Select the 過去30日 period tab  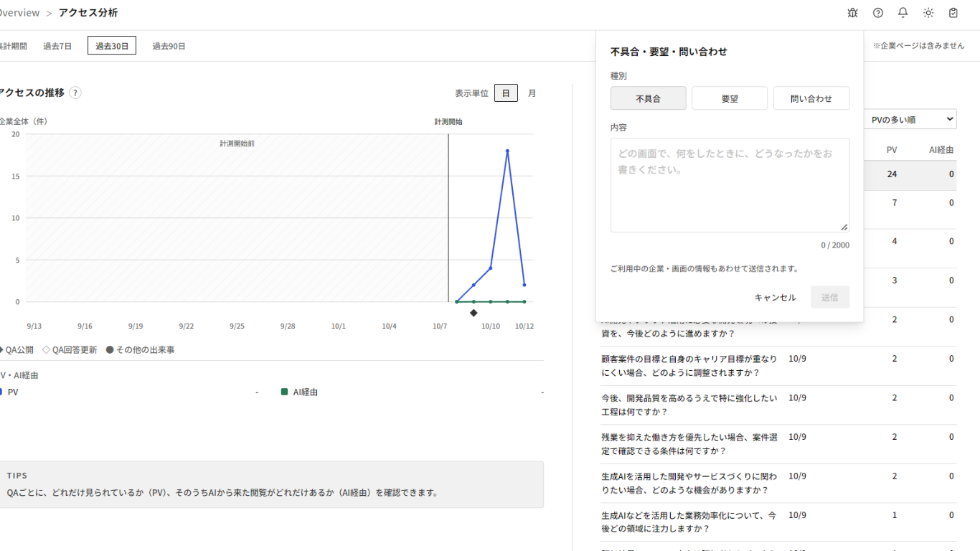(112, 46)
